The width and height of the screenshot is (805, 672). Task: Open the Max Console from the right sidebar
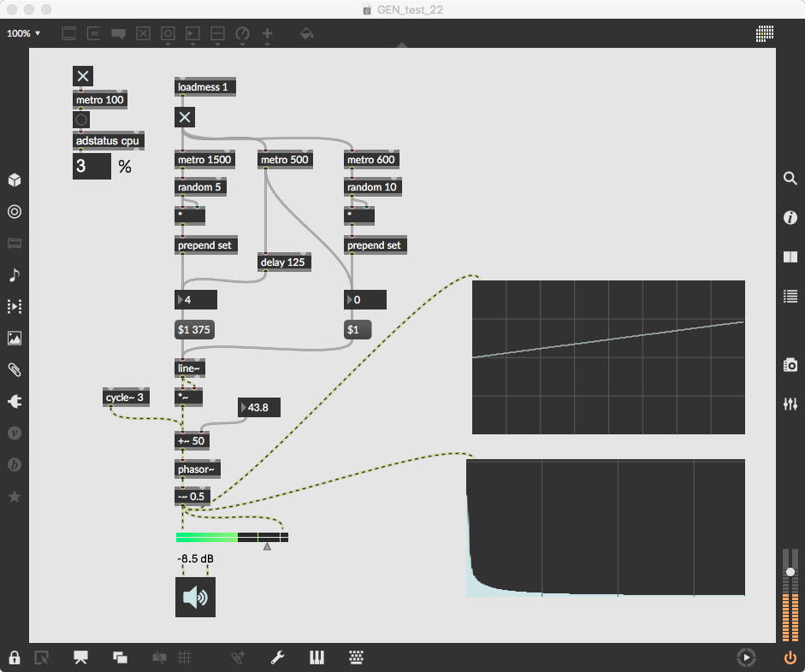pyautogui.click(x=790, y=297)
